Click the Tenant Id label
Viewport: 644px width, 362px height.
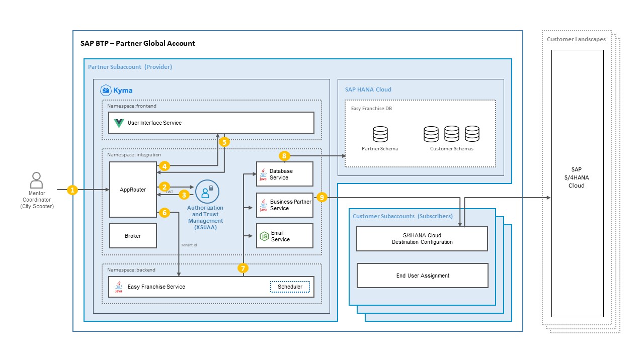click(x=189, y=245)
